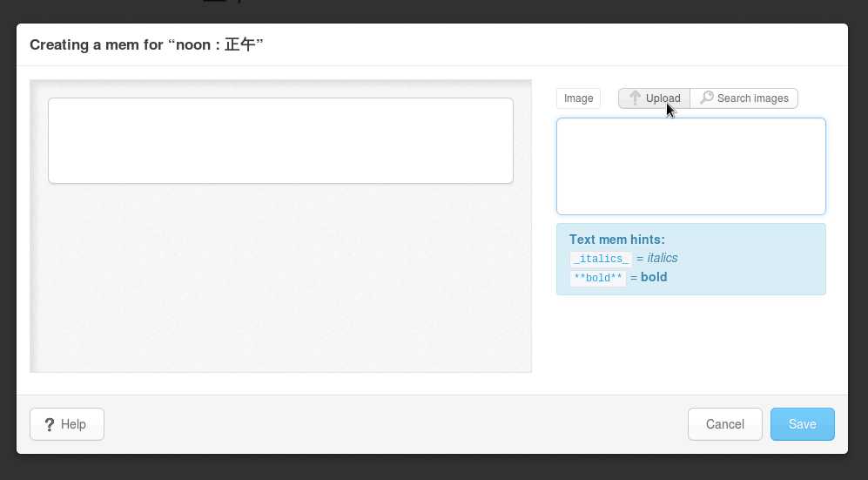This screenshot has width=868, height=480.
Task: Click the bold example text in hints
Action: (654, 278)
